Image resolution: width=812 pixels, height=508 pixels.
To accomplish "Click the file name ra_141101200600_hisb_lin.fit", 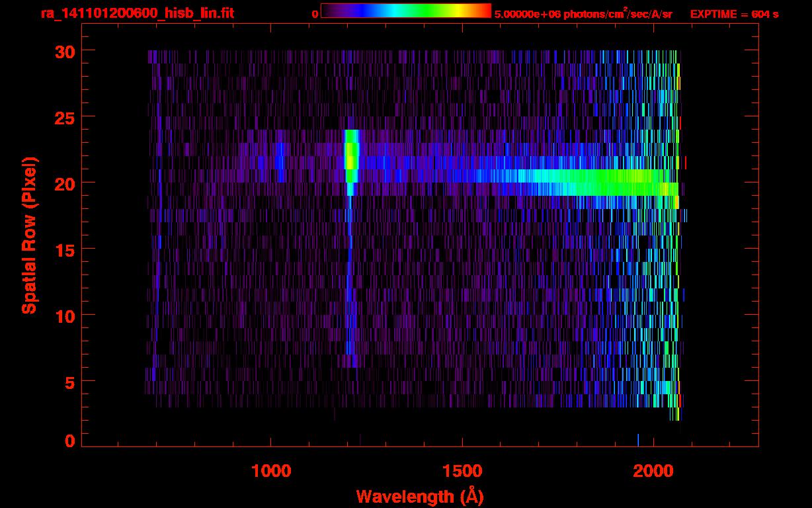I will click(x=137, y=13).
